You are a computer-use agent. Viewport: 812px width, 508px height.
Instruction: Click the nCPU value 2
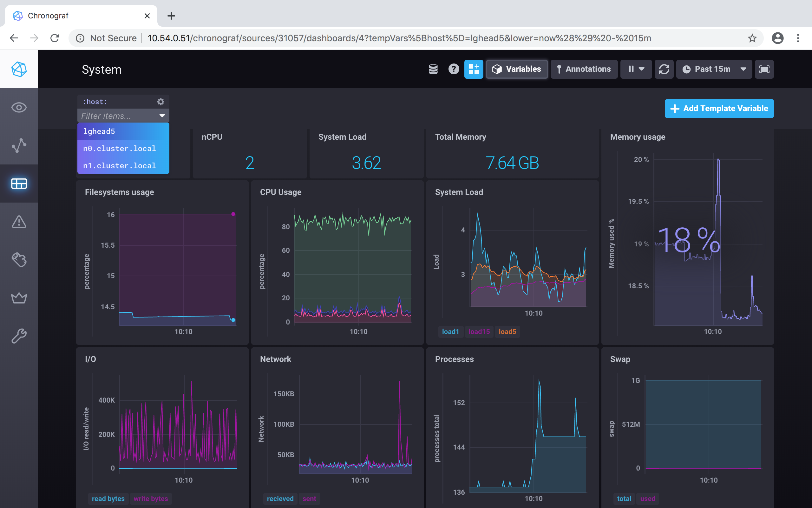(250, 163)
